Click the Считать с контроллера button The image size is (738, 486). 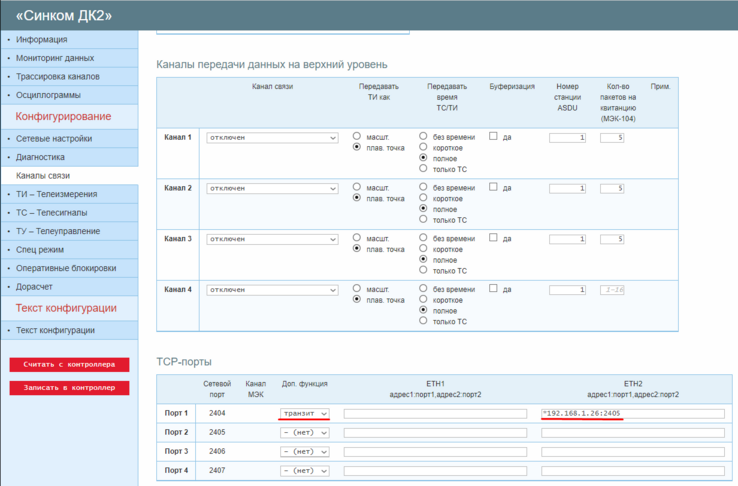pos(69,365)
